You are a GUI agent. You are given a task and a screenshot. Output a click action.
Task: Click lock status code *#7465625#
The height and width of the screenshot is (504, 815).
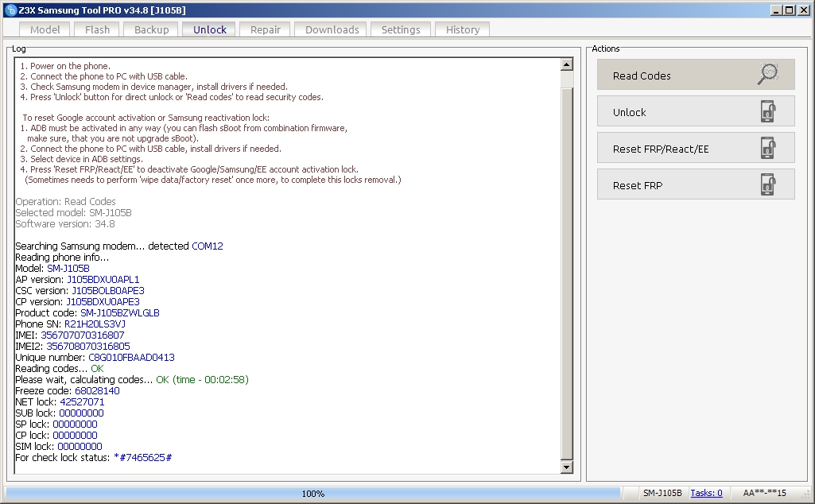[x=142, y=458]
